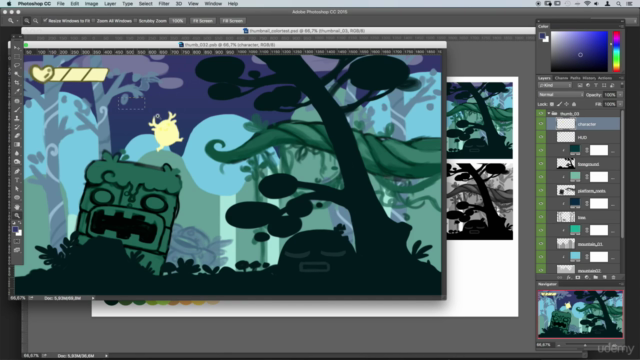Open Spotlight search in the menu bar
Viewport: 640px width, 360px height.
coord(619,4)
